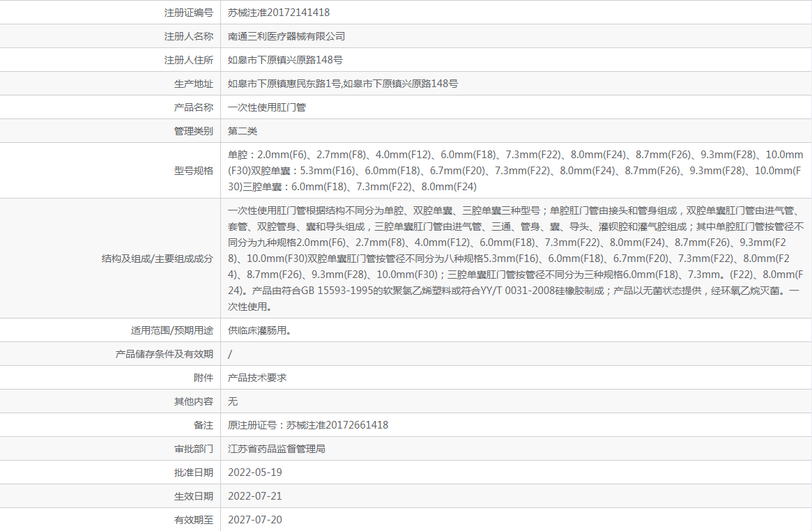Select product name 一次性使用肛门管
The height and width of the screenshot is (531, 812).
(267, 107)
